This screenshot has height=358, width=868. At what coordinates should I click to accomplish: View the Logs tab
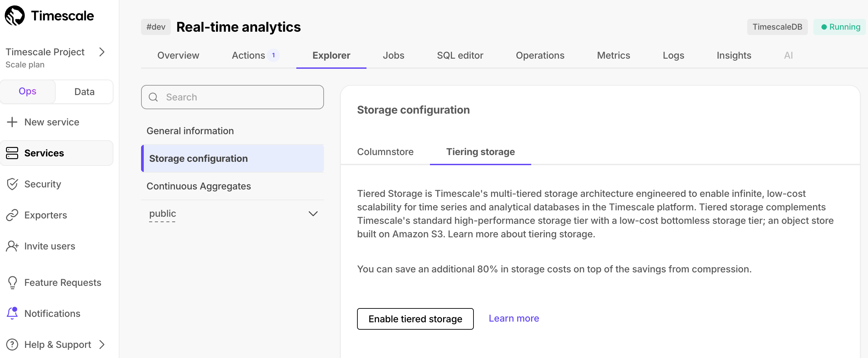[673, 55]
